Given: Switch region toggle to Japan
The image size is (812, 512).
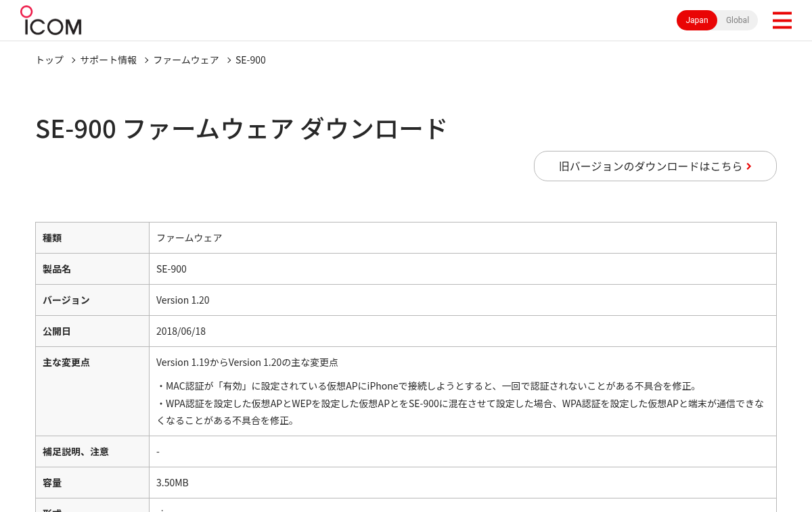Looking at the screenshot, I should point(697,20).
